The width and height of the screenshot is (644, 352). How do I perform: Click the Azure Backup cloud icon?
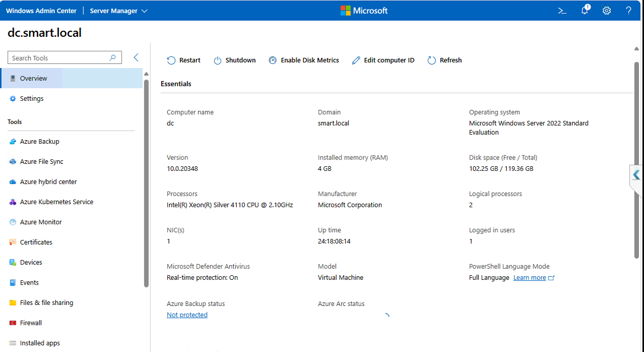(x=13, y=142)
